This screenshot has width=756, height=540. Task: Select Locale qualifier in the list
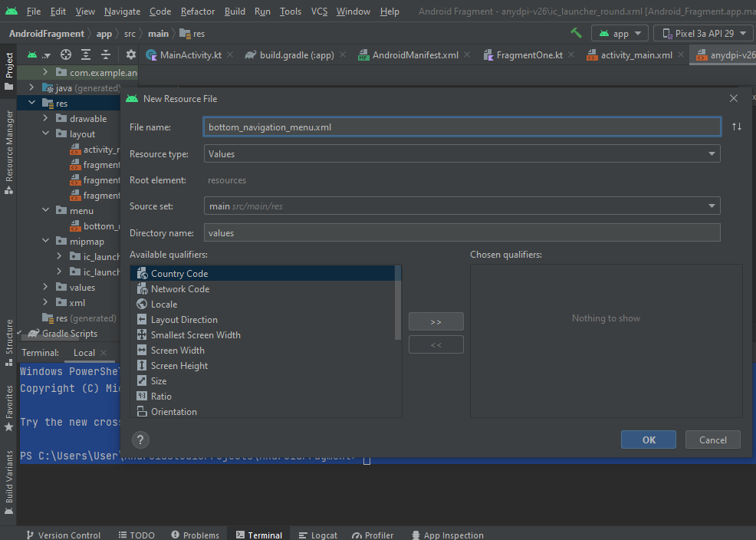pyautogui.click(x=164, y=305)
